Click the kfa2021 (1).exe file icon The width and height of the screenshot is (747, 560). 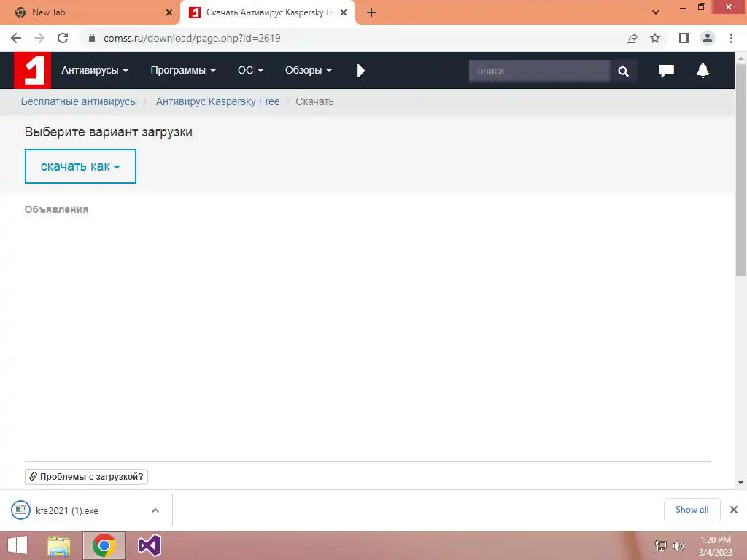point(20,510)
